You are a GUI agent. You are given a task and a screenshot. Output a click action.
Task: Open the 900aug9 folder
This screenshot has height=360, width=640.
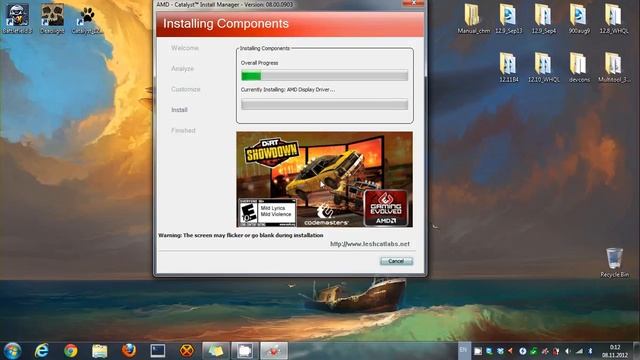point(579,18)
